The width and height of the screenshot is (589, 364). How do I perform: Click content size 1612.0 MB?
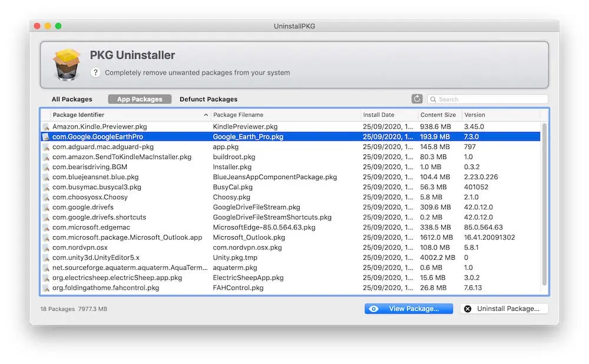(x=436, y=237)
